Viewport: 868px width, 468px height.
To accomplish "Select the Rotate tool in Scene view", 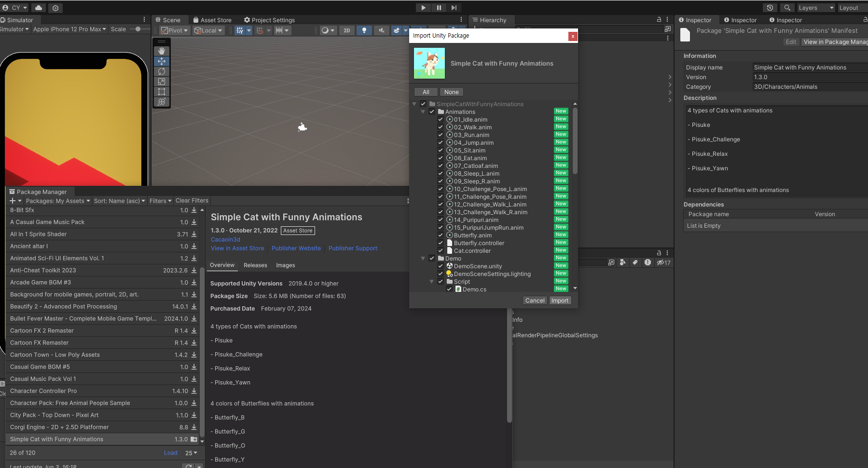I will (162, 71).
